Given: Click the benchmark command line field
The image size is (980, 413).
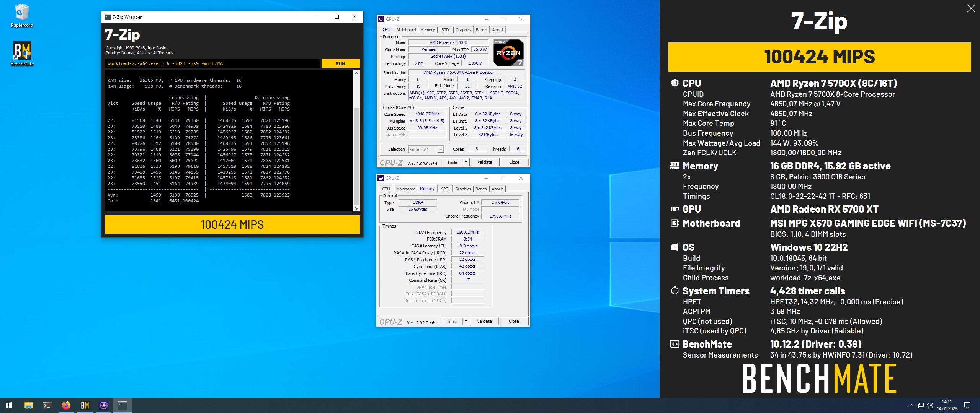Looking at the screenshot, I should coord(212,63).
